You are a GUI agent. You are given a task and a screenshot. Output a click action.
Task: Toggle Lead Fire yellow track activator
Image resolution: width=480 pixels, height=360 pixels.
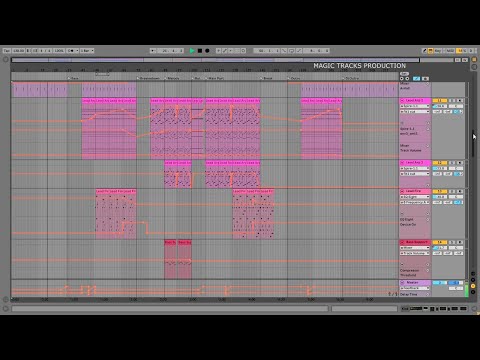[x=440, y=191]
